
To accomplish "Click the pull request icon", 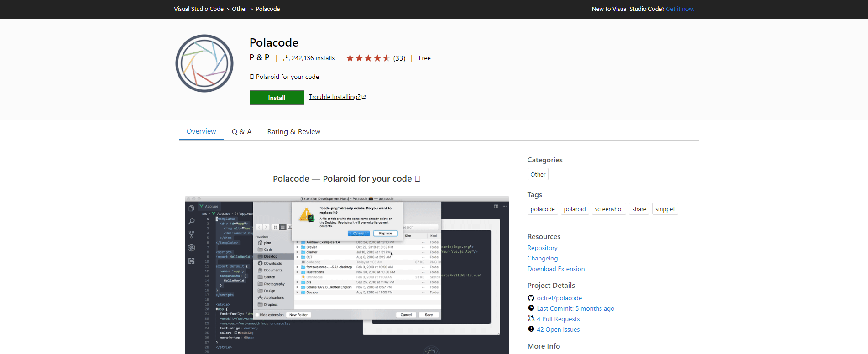I will point(531,318).
